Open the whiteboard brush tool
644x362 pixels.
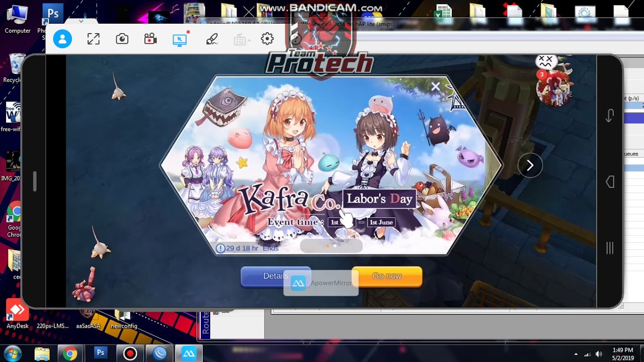coord(212,39)
